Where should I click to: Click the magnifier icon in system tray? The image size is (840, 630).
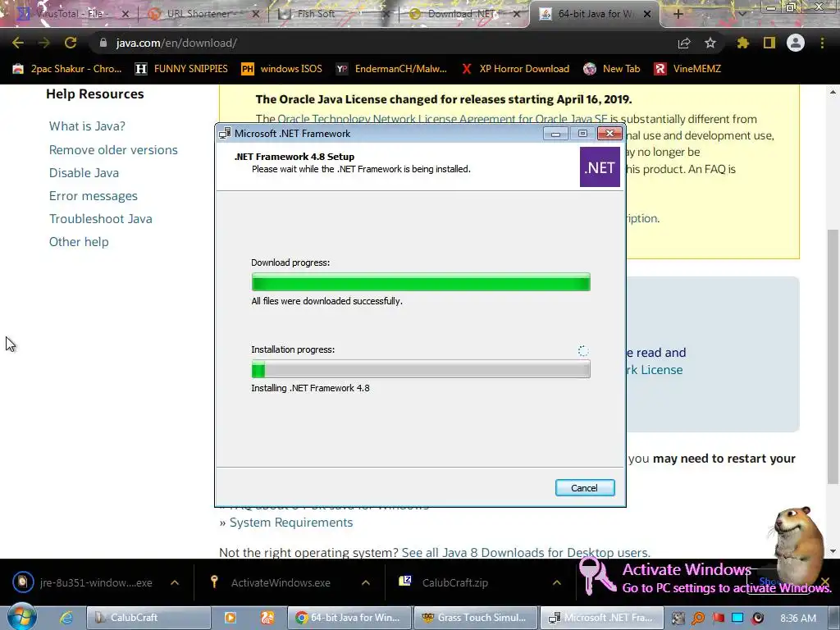tap(698, 618)
